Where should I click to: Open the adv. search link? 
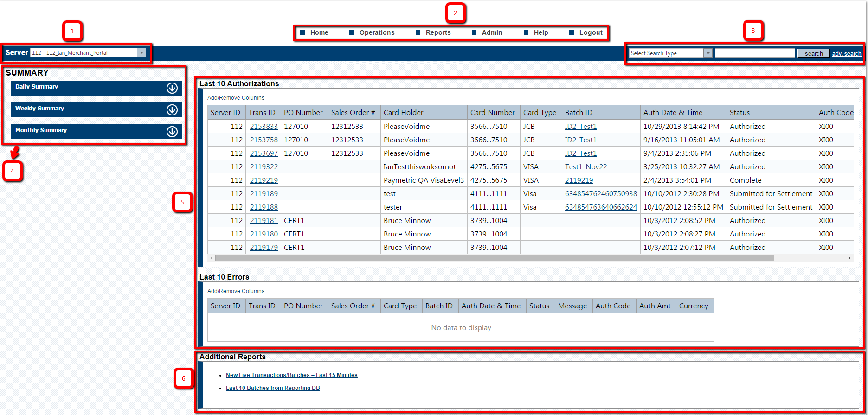pos(846,54)
